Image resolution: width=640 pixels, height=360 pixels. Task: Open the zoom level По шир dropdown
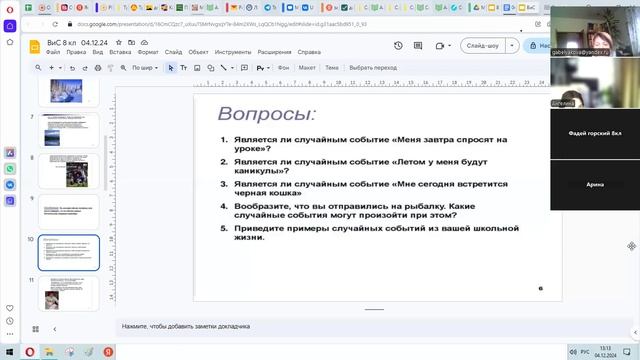coord(145,68)
